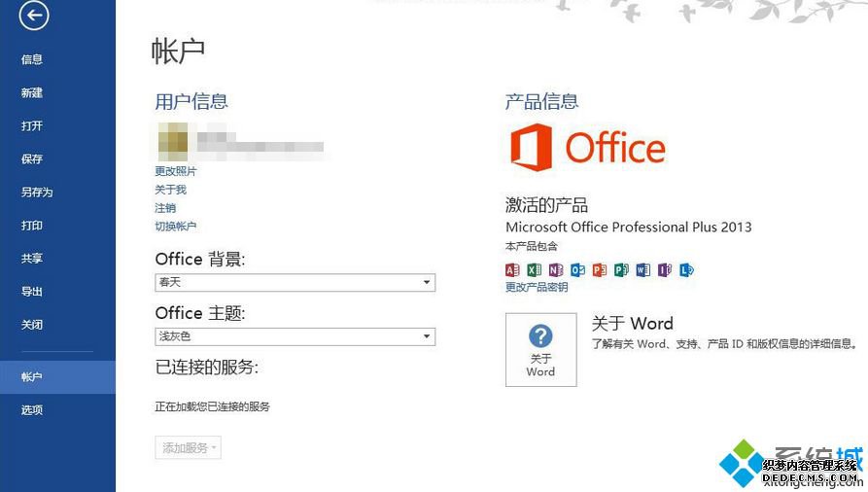Click the Lync product icon
The height and width of the screenshot is (492, 868).
click(x=686, y=270)
